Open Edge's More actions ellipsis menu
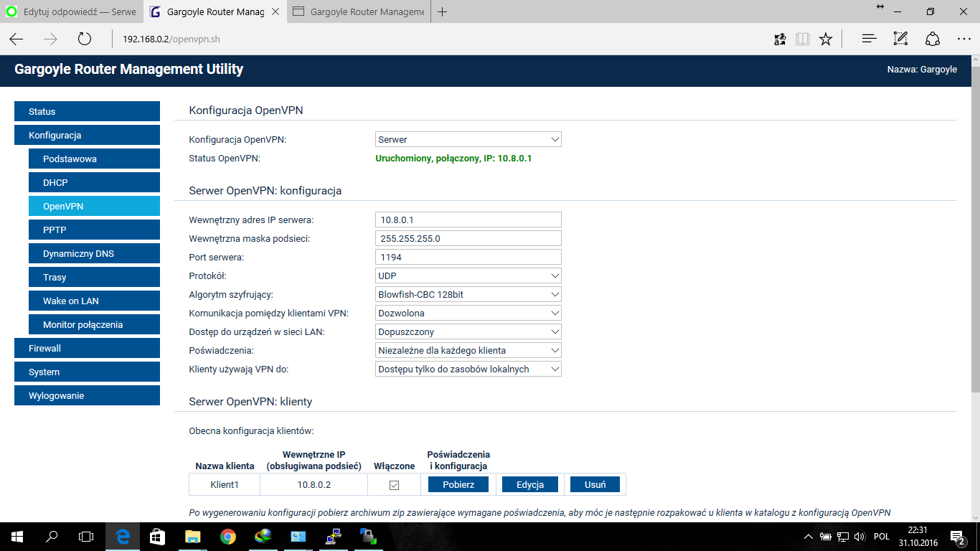 pyautogui.click(x=964, y=39)
